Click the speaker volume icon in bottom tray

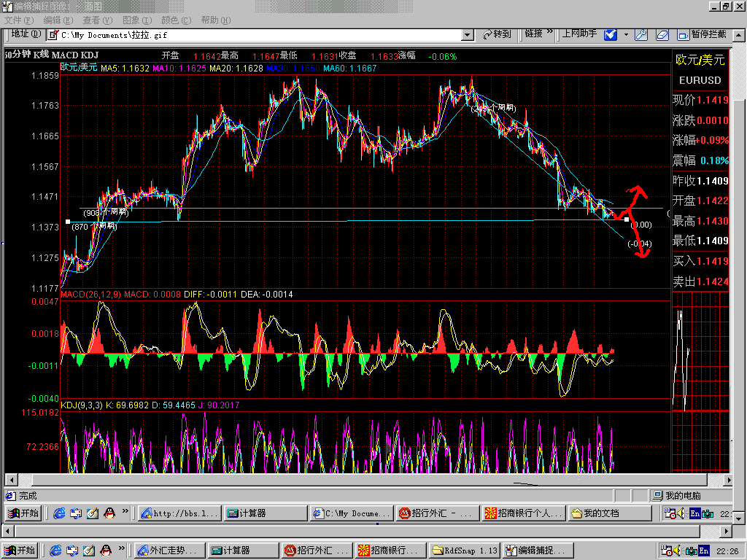[x=678, y=551]
